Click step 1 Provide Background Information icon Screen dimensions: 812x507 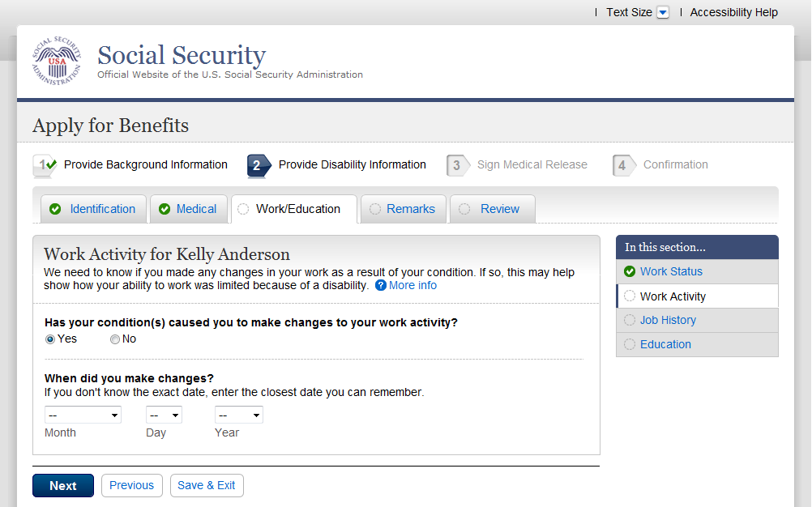pyautogui.click(x=45, y=165)
